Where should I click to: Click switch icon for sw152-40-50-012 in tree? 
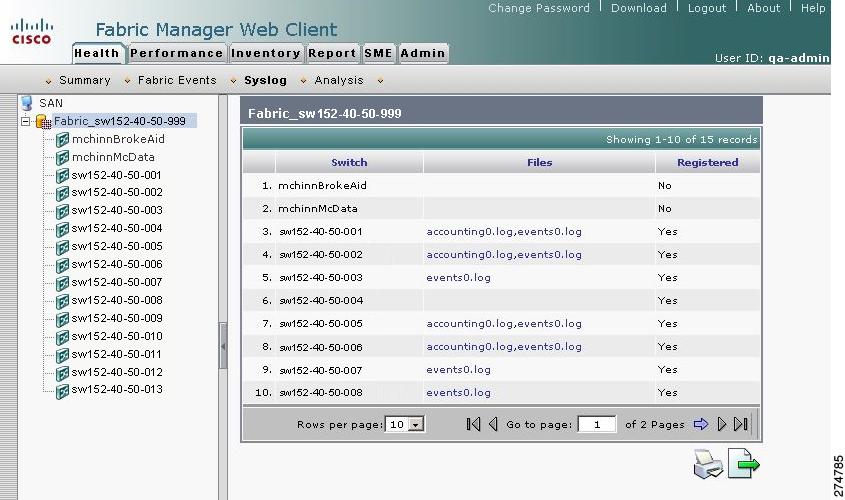click(62, 373)
